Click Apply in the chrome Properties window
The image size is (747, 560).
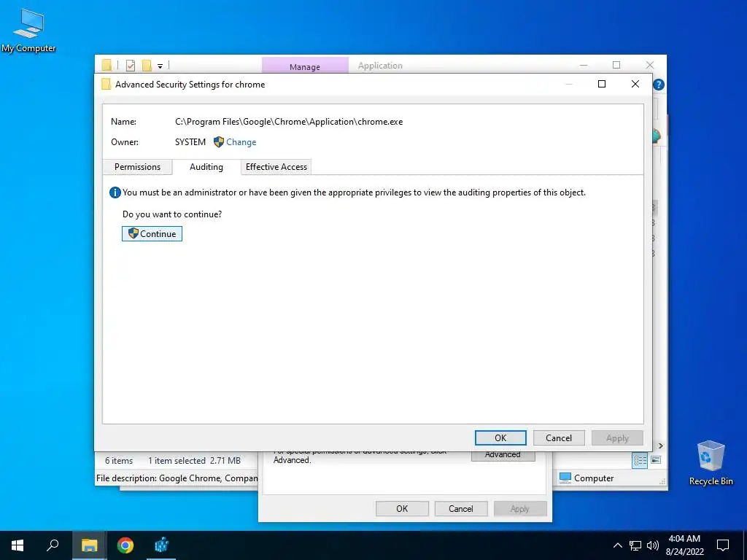(x=519, y=508)
